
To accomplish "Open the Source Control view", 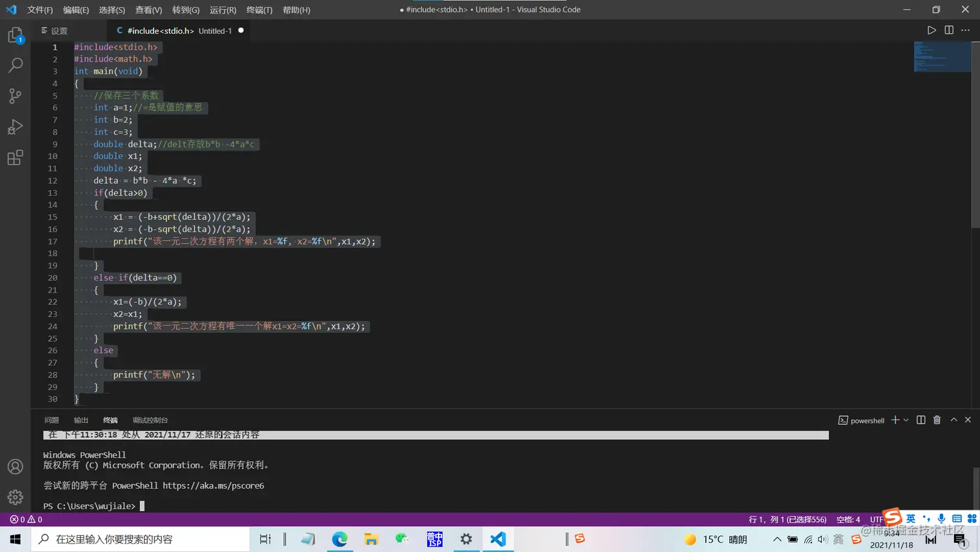I will pyautogui.click(x=16, y=96).
